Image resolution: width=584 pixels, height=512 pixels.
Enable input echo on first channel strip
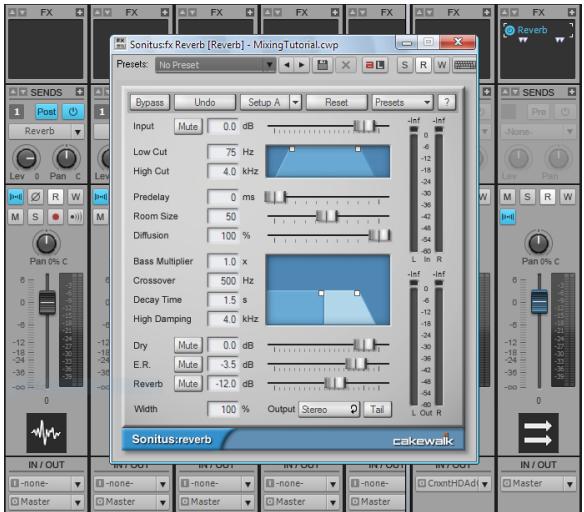point(76,216)
